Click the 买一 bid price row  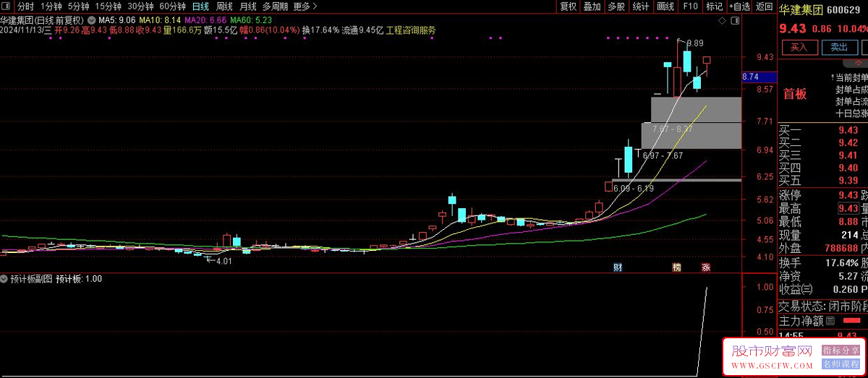pos(822,130)
